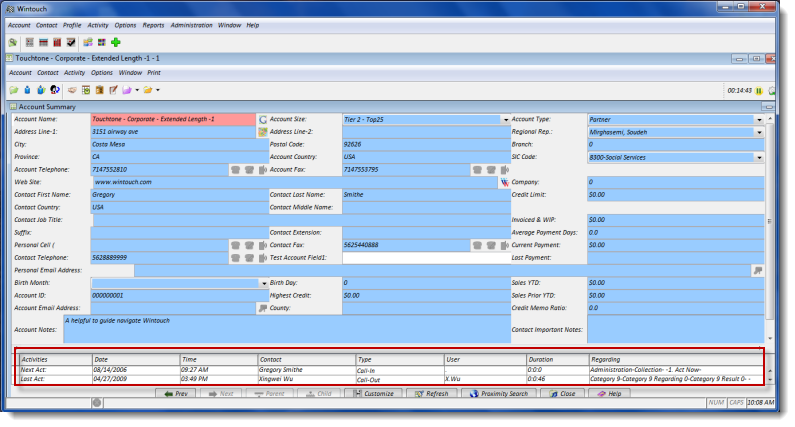795x427 pixels.
Task: Click the search magnifier icon in main toolbar
Action: 13,43
